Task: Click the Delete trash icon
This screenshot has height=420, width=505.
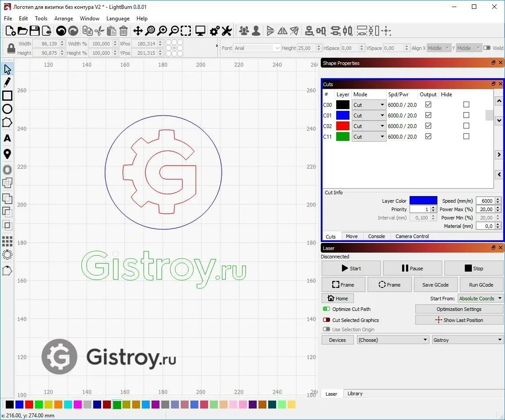Action: (123, 31)
